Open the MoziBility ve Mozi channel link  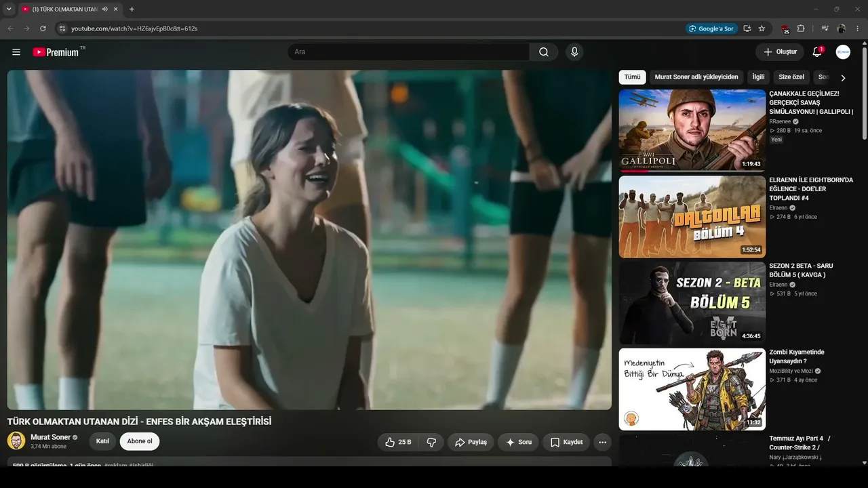tap(791, 371)
